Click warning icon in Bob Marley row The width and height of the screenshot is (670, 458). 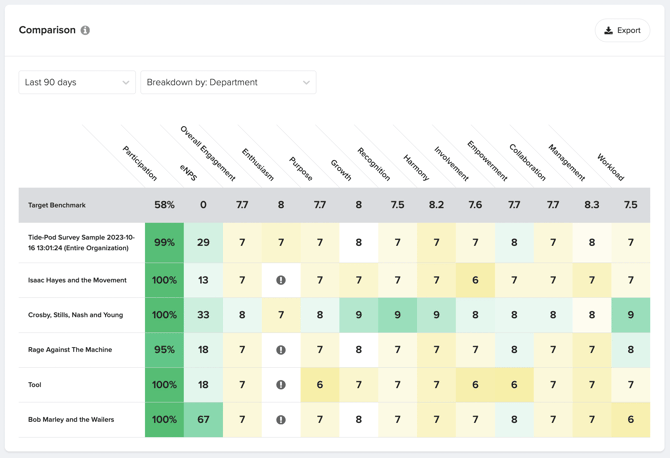281,420
